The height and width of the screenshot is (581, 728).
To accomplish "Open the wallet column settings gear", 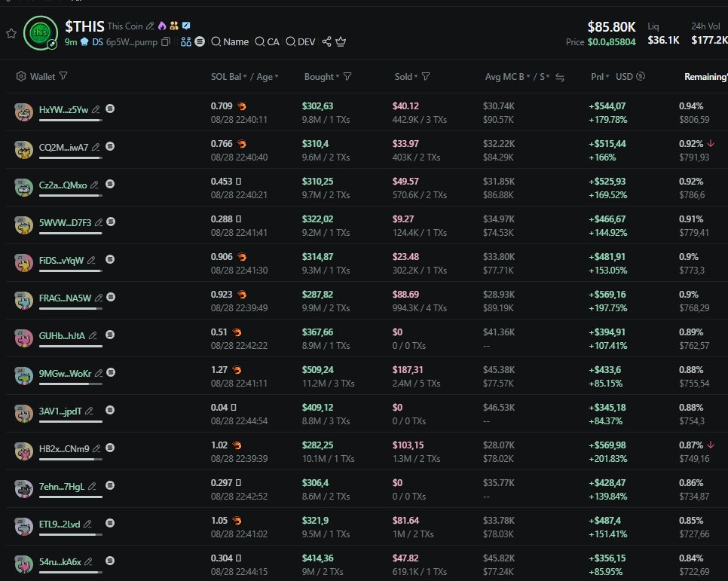I will [x=21, y=76].
